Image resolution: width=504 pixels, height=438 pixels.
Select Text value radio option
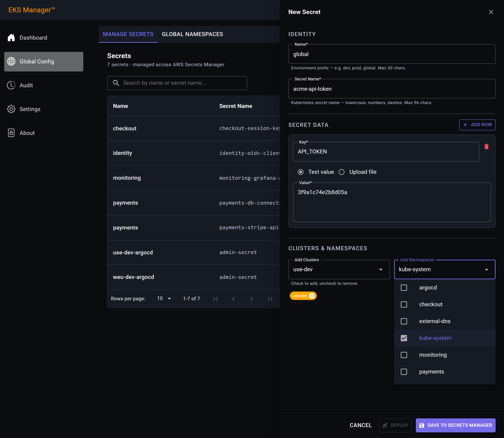(x=301, y=172)
